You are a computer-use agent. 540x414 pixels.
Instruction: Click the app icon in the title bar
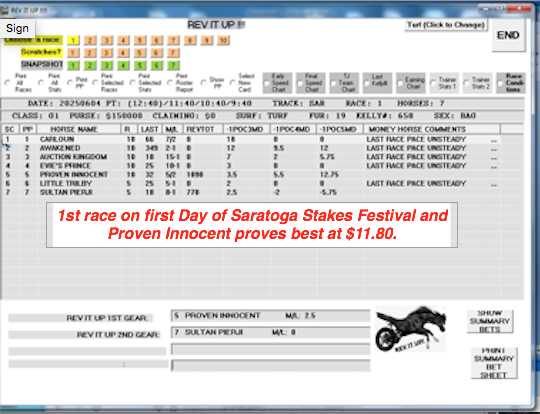[x=4, y=10]
